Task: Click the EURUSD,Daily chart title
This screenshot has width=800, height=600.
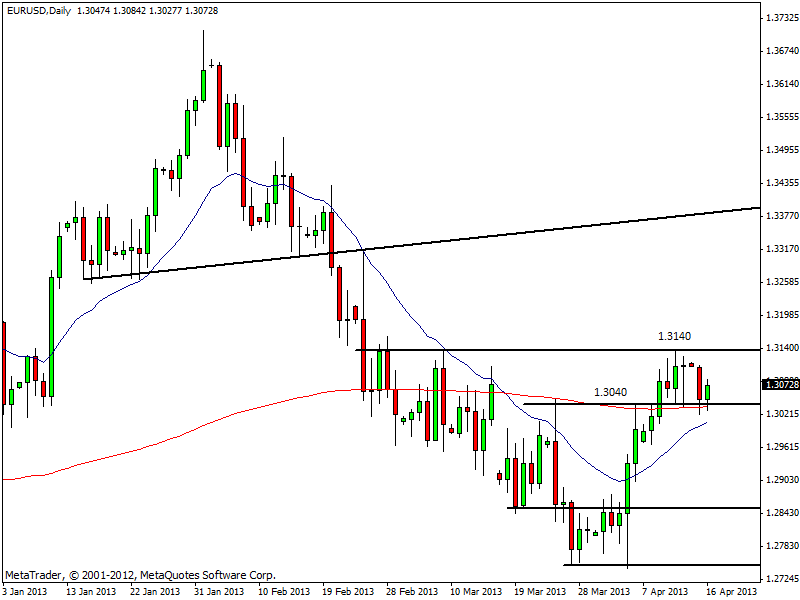Action: coord(38,8)
